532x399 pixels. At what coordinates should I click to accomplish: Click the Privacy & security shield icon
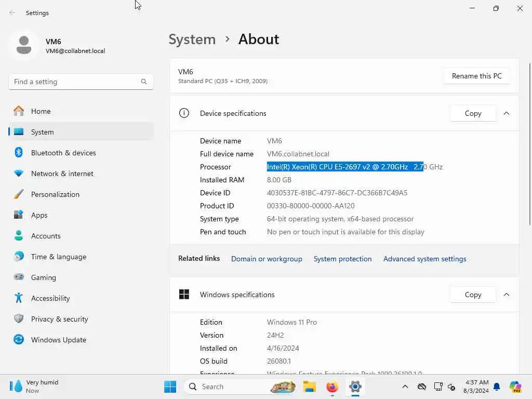[19, 318]
